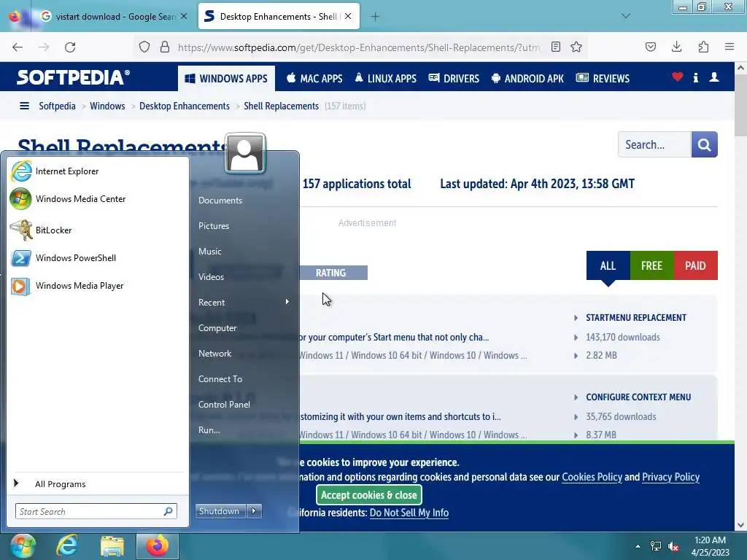Click the Shutdown button
747x560 pixels.
point(220,511)
